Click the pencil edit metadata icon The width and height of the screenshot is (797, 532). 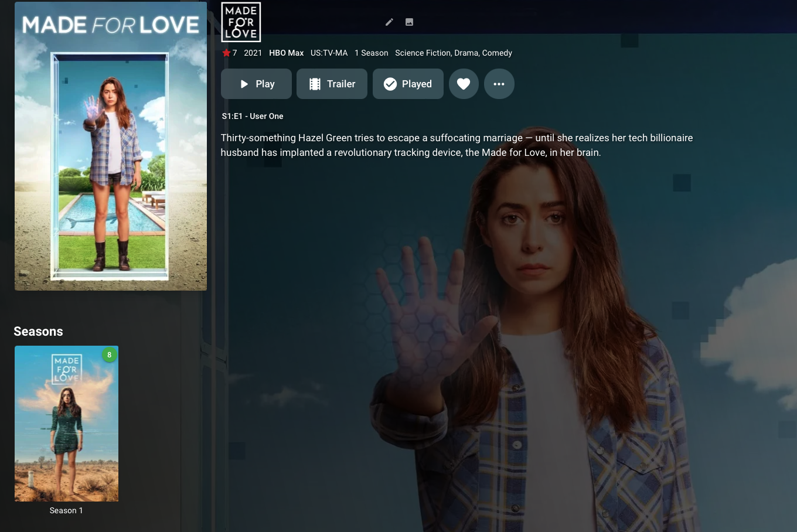pos(389,22)
